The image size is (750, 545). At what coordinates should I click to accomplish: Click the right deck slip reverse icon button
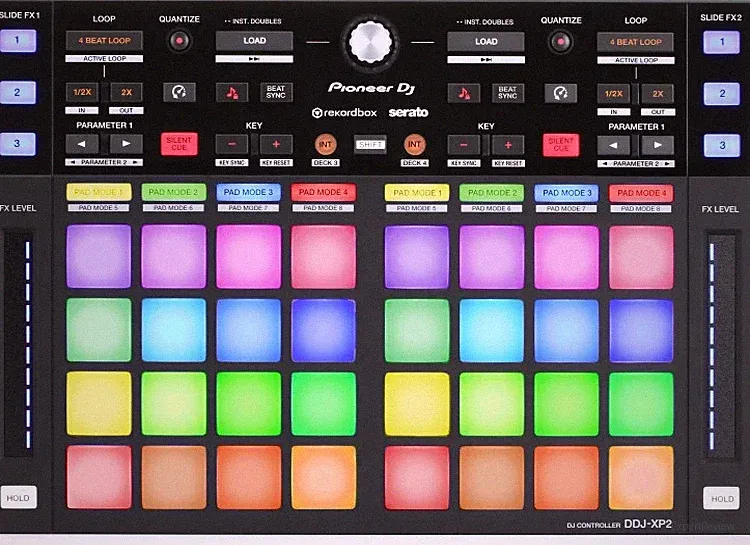(x=561, y=93)
